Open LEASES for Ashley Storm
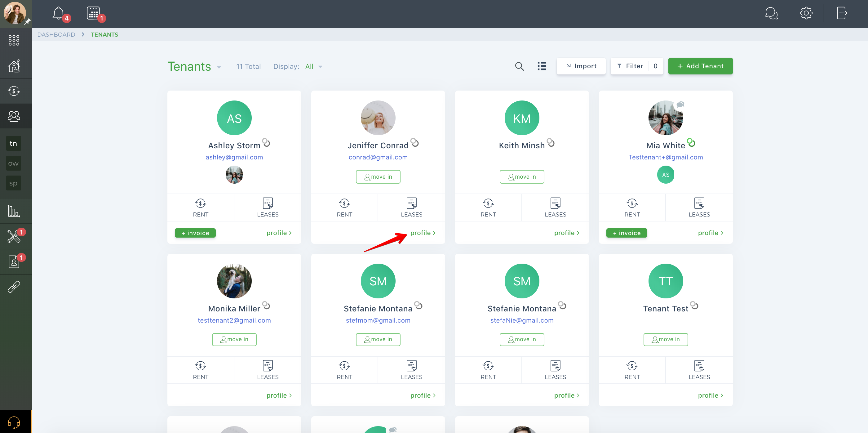 point(268,208)
